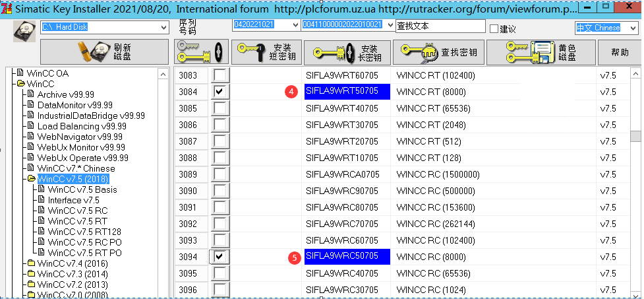Check the box for row 3086
Viewport: 644px width, 299px height.
[220, 125]
